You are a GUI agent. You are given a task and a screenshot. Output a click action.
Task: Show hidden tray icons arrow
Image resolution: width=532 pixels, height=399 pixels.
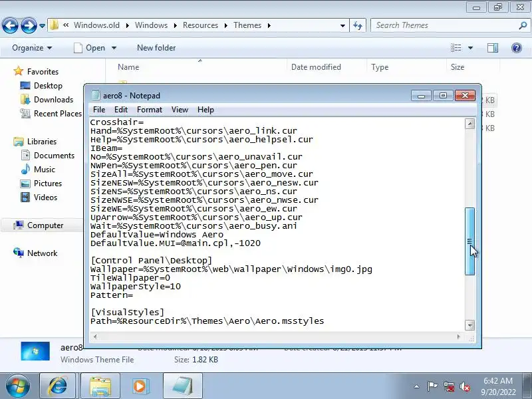pyautogui.click(x=417, y=386)
